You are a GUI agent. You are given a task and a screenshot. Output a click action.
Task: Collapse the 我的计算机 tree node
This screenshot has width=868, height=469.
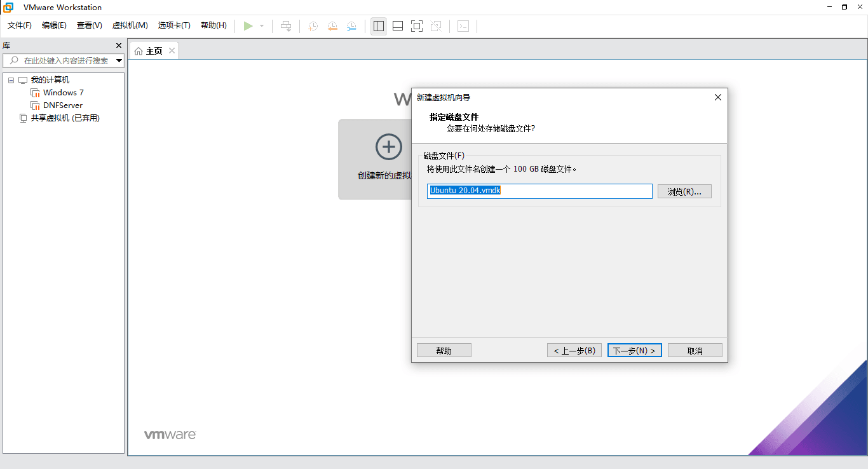coord(11,80)
